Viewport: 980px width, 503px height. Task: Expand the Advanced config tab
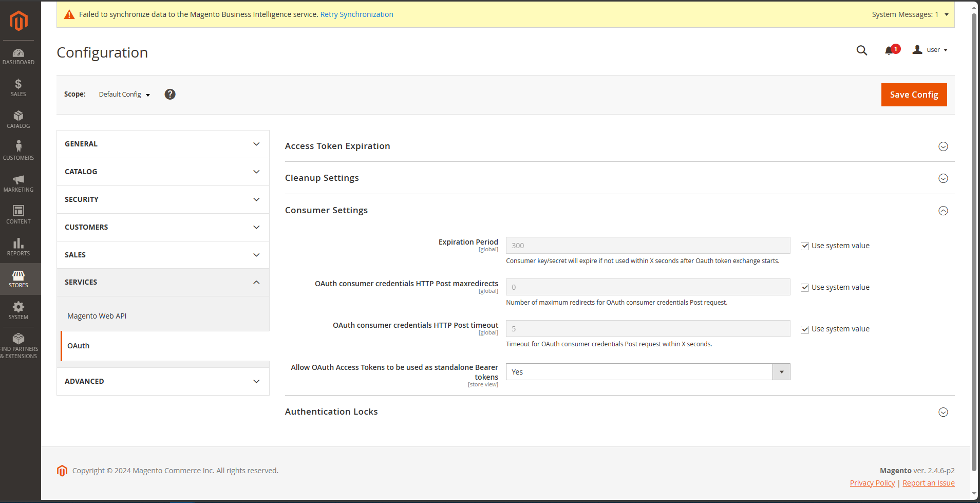[163, 381]
